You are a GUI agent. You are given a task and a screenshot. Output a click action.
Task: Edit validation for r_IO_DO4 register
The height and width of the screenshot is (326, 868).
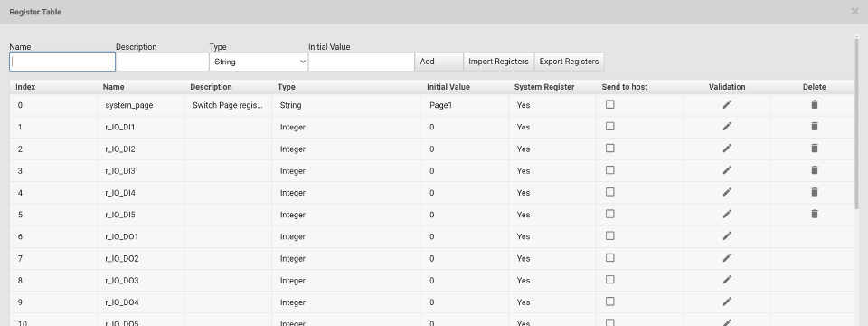[727, 302]
